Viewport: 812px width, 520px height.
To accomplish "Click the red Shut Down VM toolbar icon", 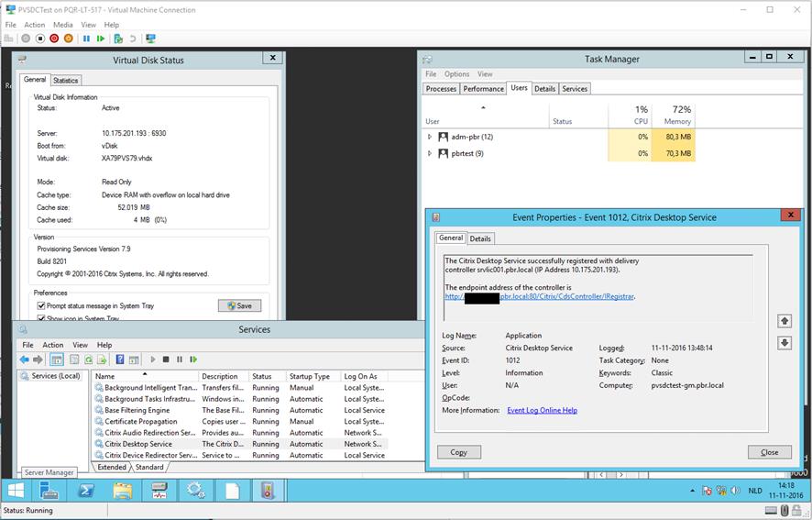I will 54,39.
